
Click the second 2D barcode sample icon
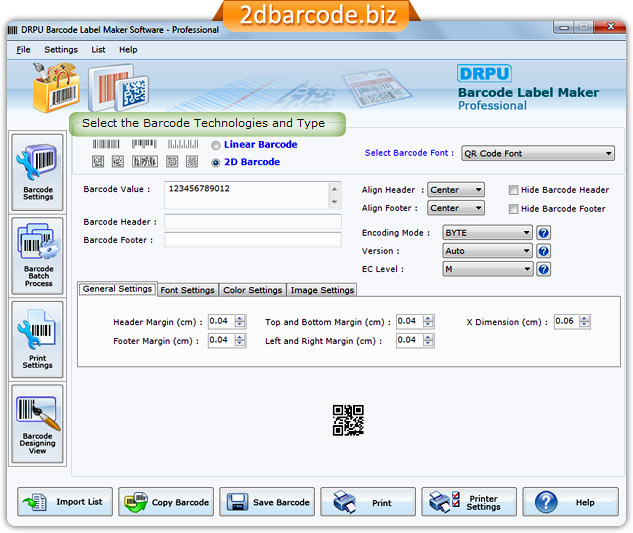(117, 162)
